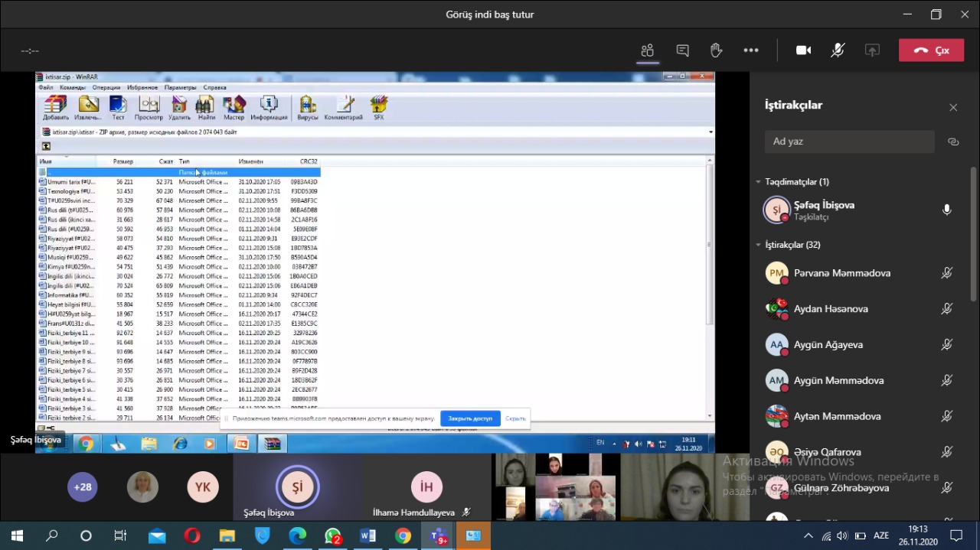Open the meeting chat icon

click(682, 50)
